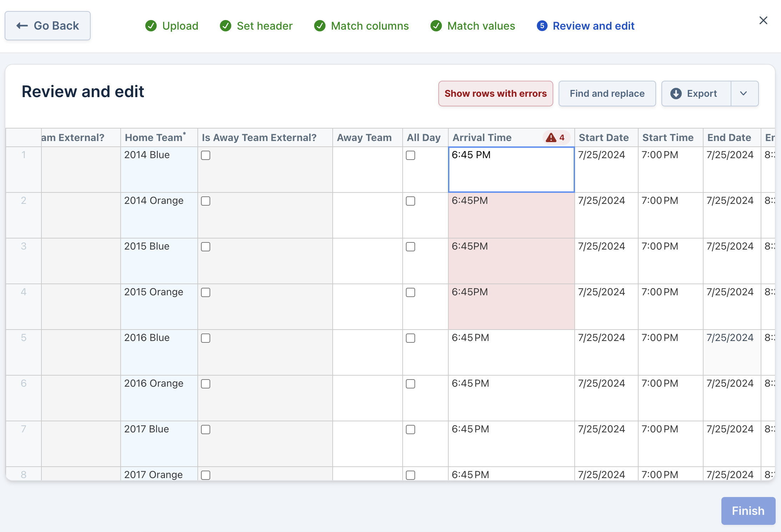The height and width of the screenshot is (532, 781).
Task: Click the Home Team column header
Action: pyautogui.click(x=159, y=137)
